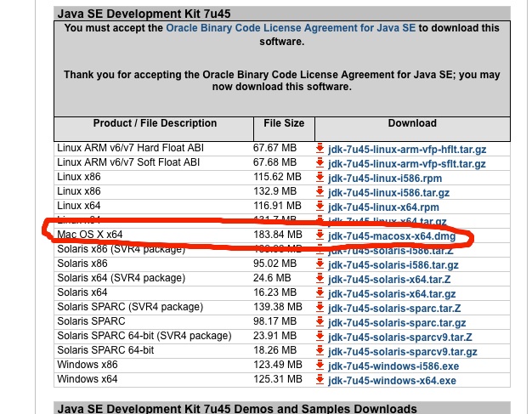Click the jdk-7u45-windows-i586.exe link
This screenshot has height=414, width=532.
click(x=393, y=366)
